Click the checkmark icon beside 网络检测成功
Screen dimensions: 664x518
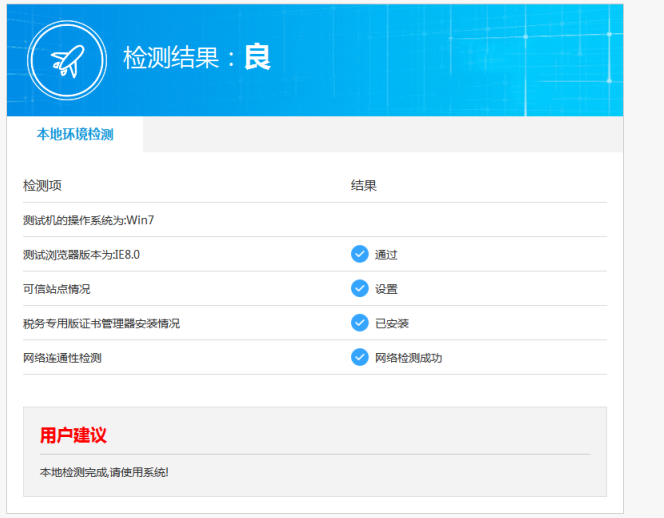pos(360,357)
